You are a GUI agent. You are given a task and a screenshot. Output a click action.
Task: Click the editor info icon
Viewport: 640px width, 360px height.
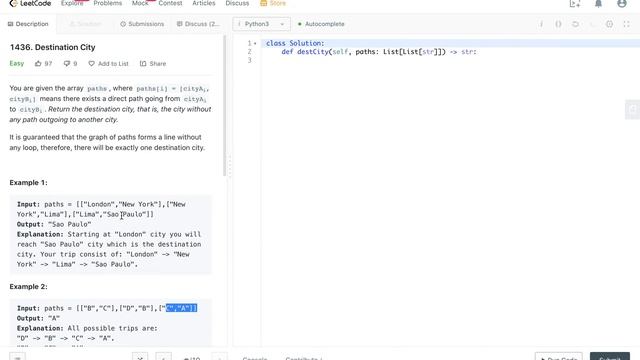541,24
